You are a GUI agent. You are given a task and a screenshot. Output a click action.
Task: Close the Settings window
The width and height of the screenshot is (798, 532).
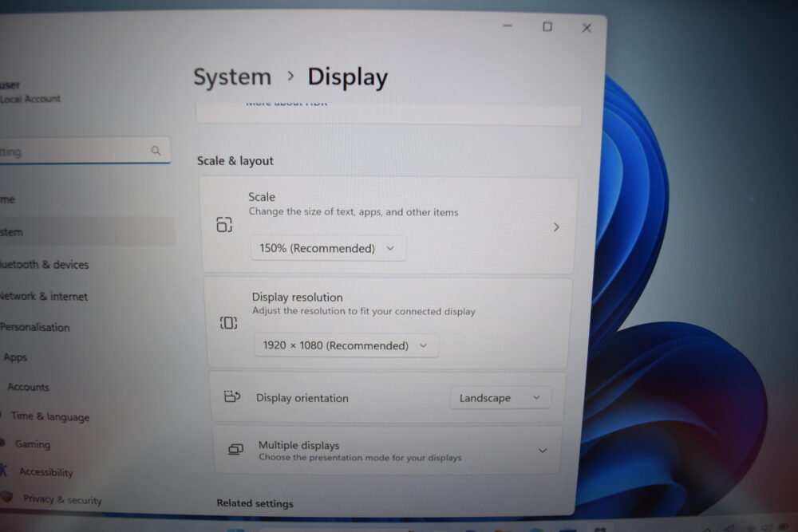click(587, 27)
